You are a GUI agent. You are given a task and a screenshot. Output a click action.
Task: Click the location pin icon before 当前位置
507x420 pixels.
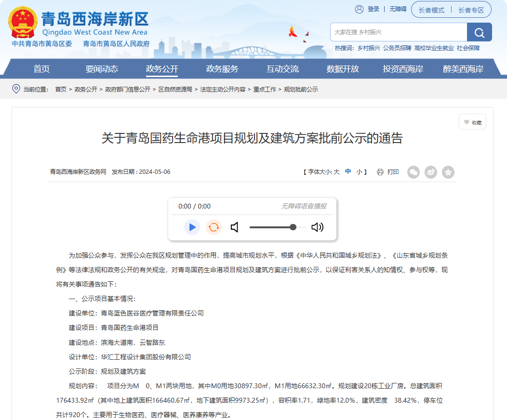tap(15, 89)
